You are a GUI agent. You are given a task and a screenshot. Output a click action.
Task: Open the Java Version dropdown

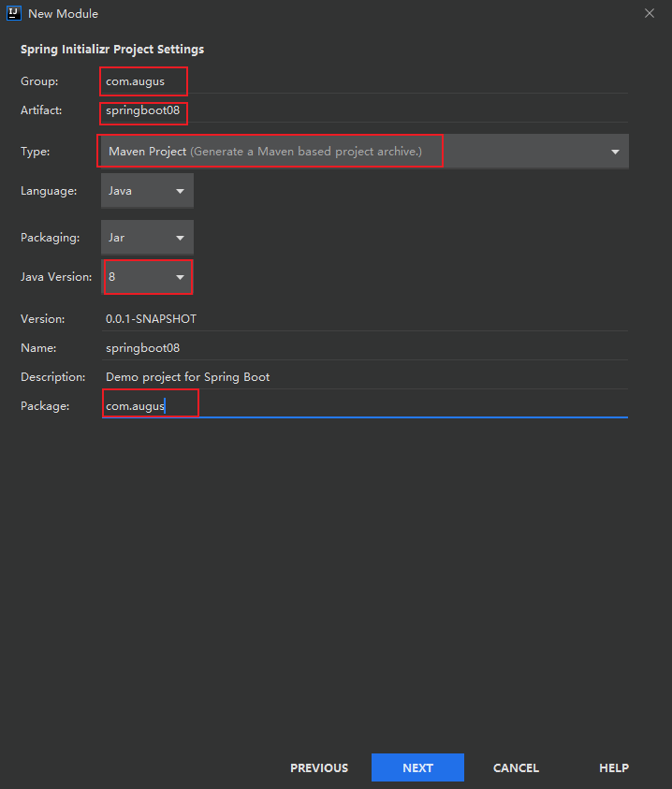pyautogui.click(x=178, y=276)
